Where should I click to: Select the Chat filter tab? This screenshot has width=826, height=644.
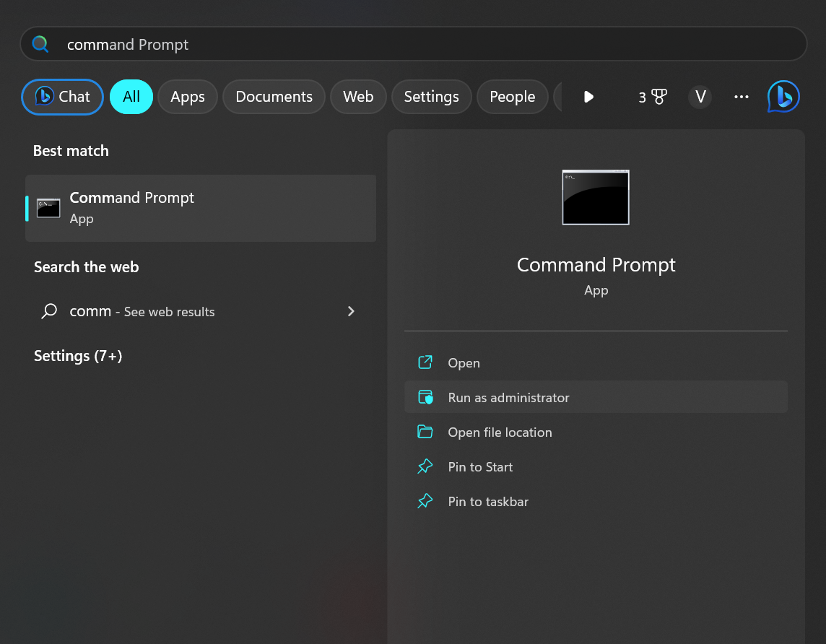[x=63, y=97]
